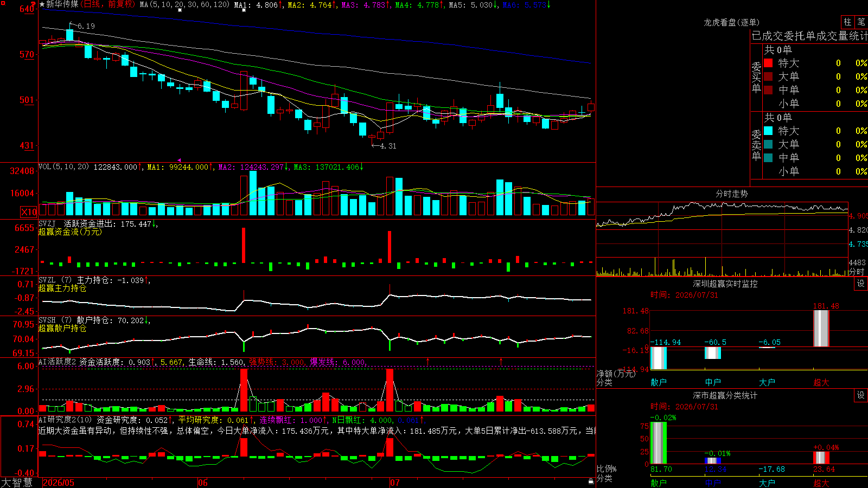Click the 超赢资金流(万元) label
This screenshot has width=868, height=488.
[70, 232]
